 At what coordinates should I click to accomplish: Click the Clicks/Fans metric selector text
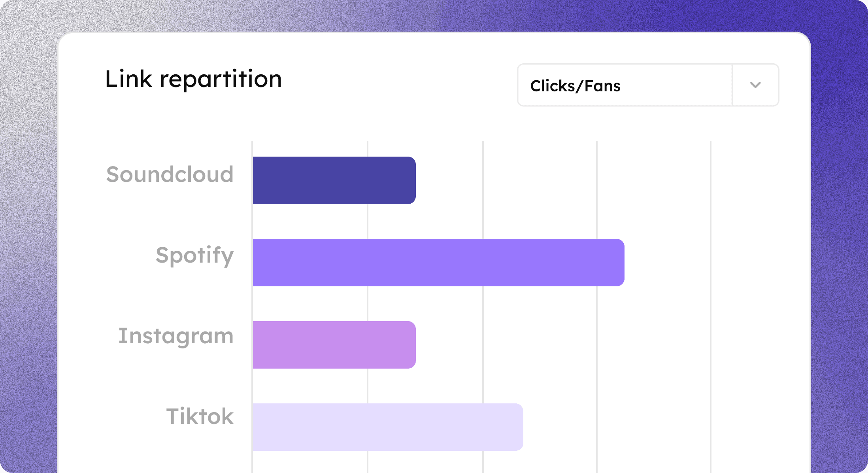pos(575,86)
